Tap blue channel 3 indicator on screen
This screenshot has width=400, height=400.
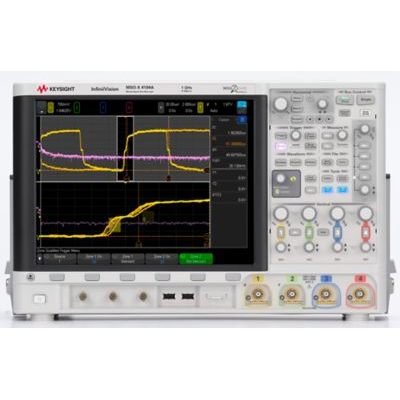coord(103,107)
